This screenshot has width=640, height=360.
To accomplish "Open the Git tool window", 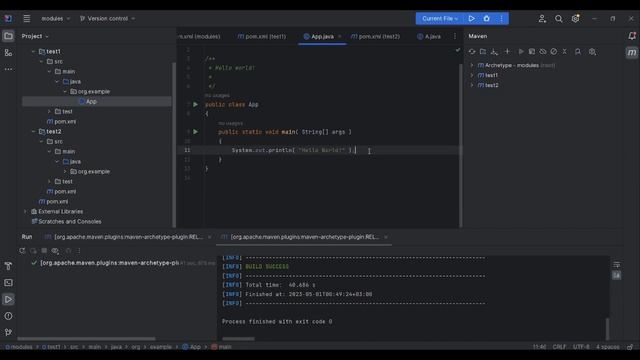I will coord(8,332).
